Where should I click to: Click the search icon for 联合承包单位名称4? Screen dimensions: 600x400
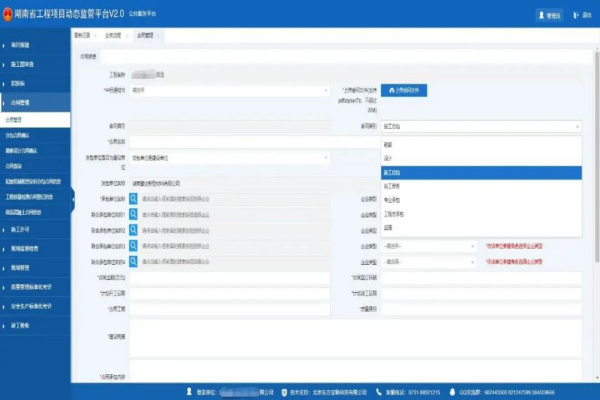(x=133, y=261)
